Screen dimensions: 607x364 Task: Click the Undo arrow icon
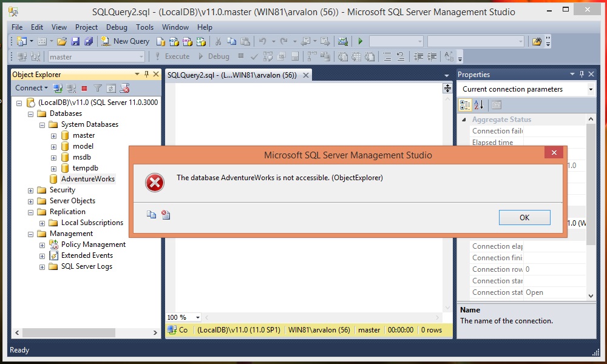point(263,41)
